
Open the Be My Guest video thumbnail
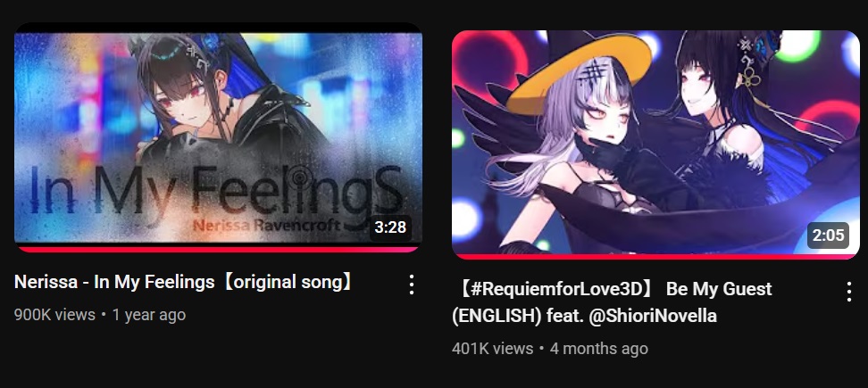655,144
